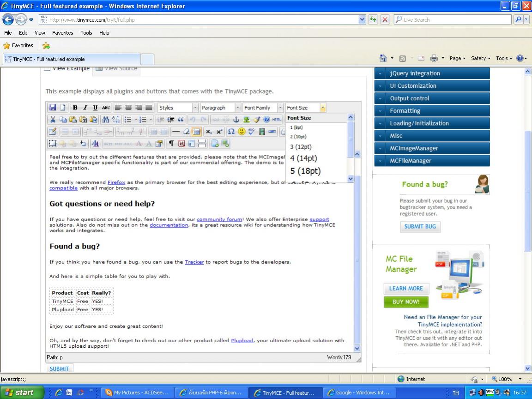Select 4 (14pt) font size

pos(303,158)
